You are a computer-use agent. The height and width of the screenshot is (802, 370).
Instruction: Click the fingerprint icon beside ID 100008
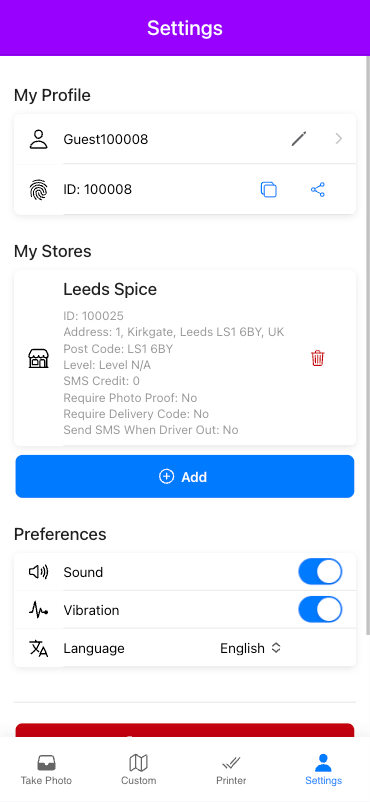(x=38, y=190)
